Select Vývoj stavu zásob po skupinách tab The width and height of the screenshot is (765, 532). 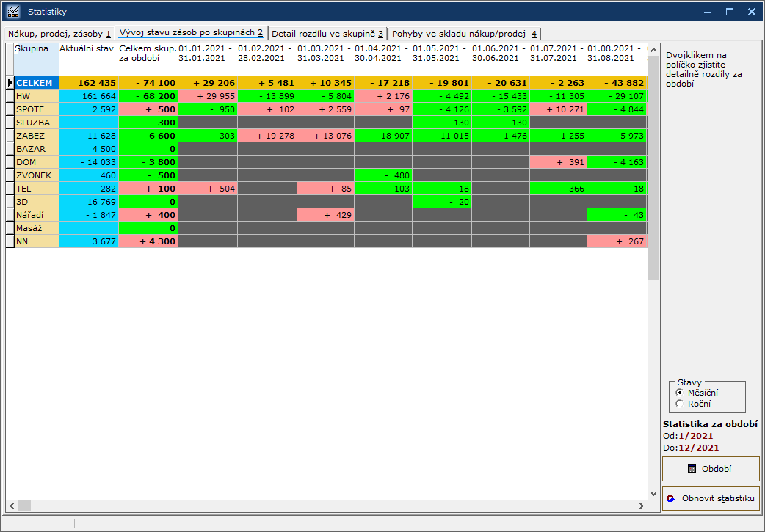tap(191, 33)
